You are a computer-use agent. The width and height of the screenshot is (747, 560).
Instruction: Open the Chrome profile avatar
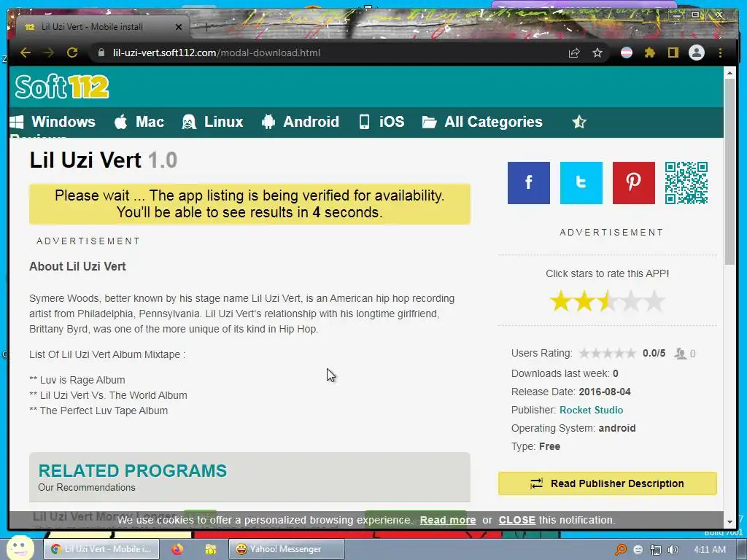click(x=697, y=52)
